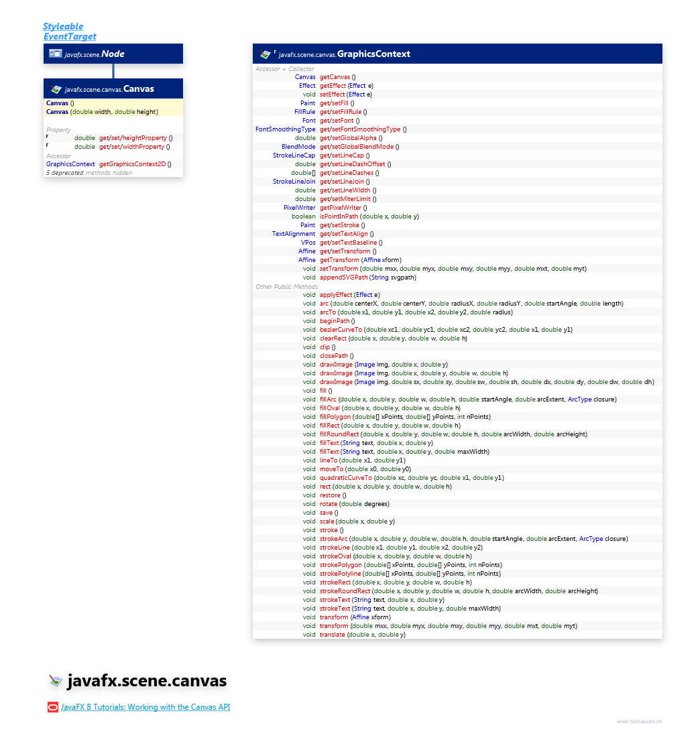Click getEffect (Effect e) method

point(347,86)
